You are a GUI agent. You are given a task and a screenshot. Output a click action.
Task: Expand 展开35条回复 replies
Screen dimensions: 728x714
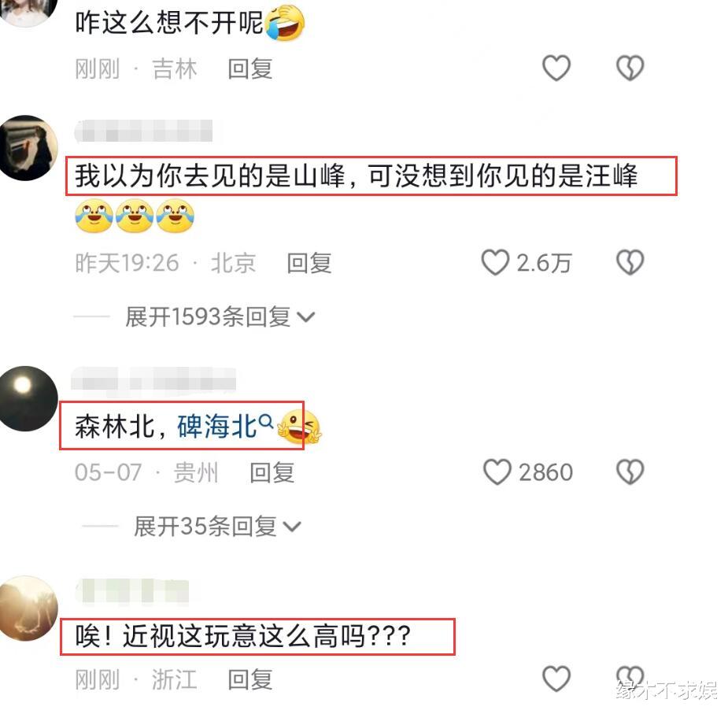pyautogui.click(x=217, y=527)
